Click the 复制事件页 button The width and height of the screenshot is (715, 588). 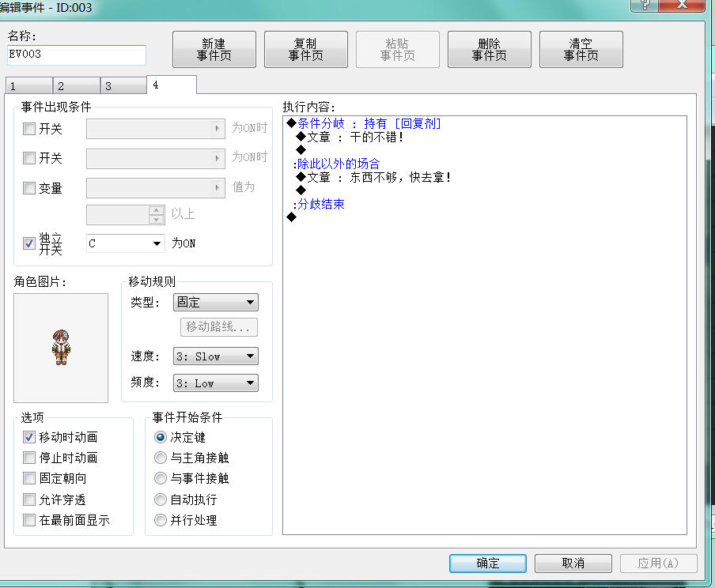pos(305,50)
